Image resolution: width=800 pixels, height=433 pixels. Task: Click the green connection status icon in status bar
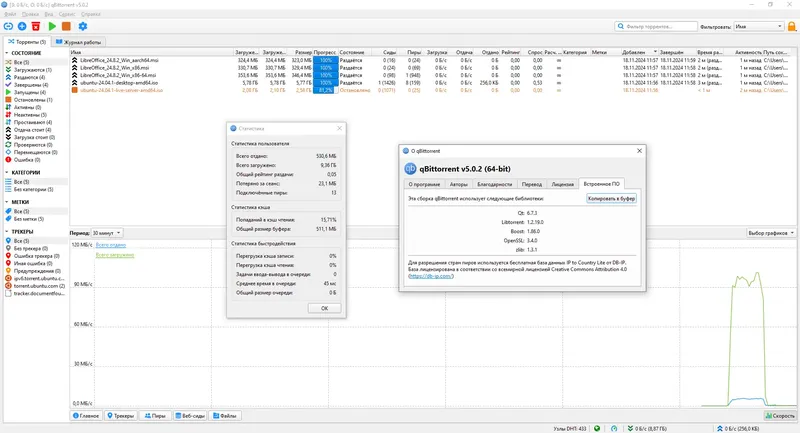[x=597, y=428]
